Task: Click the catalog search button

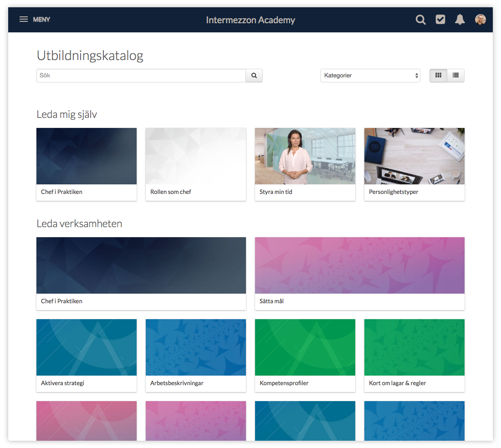Action: pos(254,76)
